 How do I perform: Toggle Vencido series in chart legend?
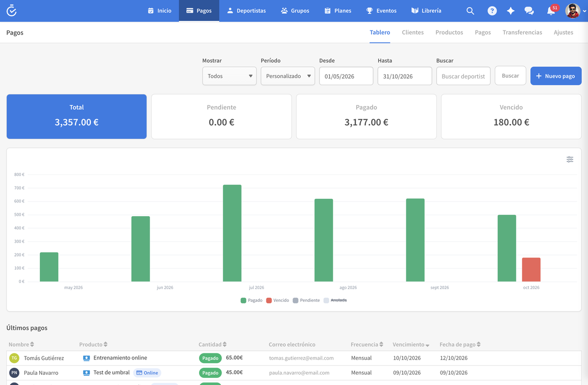pyautogui.click(x=278, y=300)
